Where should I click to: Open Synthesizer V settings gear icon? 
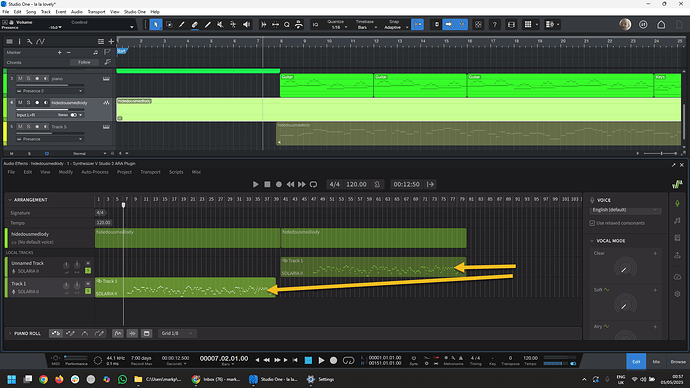click(x=677, y=294)
